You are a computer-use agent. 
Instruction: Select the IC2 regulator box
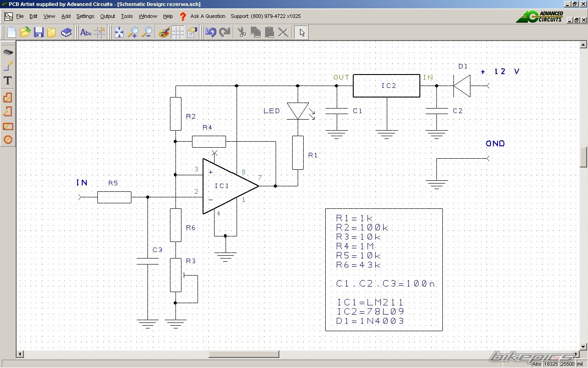(x=386, y=86)
